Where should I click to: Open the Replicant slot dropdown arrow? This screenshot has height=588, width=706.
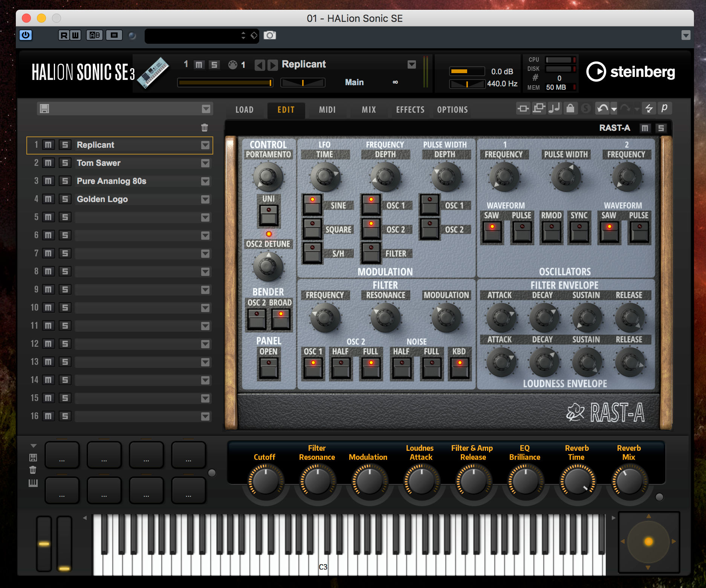pyautogui.click(x=205, y=145)
